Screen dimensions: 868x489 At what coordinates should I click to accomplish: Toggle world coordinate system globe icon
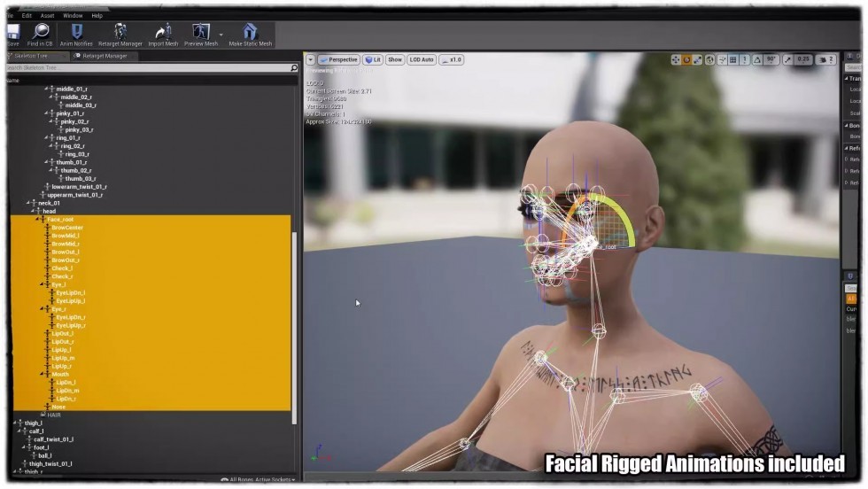[x=709, y=60]
